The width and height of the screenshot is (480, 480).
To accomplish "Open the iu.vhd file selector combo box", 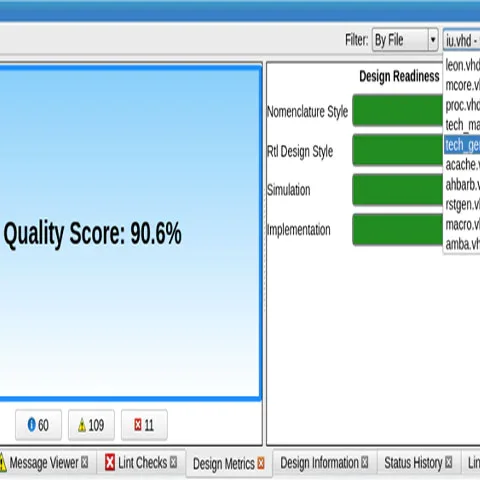I will pyautogui.click(x=461, y=40).
